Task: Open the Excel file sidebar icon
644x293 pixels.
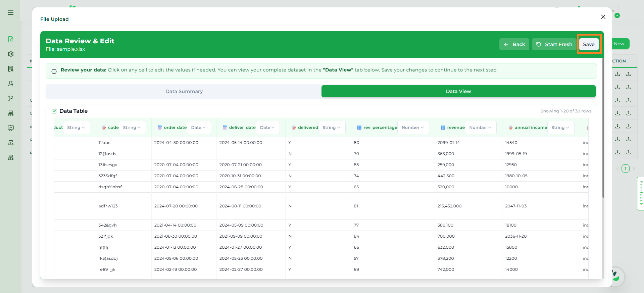Action: click(x=11, y=39)
